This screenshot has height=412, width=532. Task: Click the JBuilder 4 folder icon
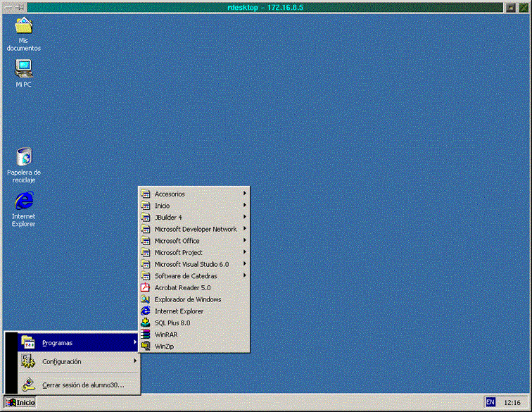[x=146, y=218]
